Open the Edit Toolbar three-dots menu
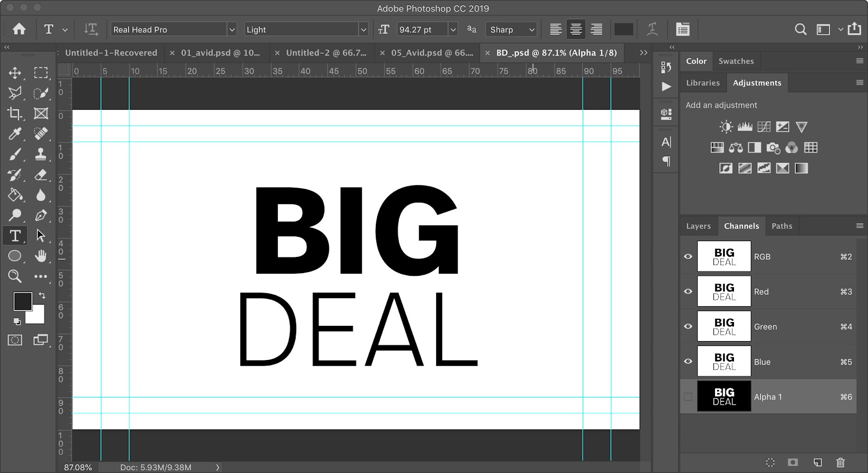The height and width of the screenshot is (473, 868). 41,276
